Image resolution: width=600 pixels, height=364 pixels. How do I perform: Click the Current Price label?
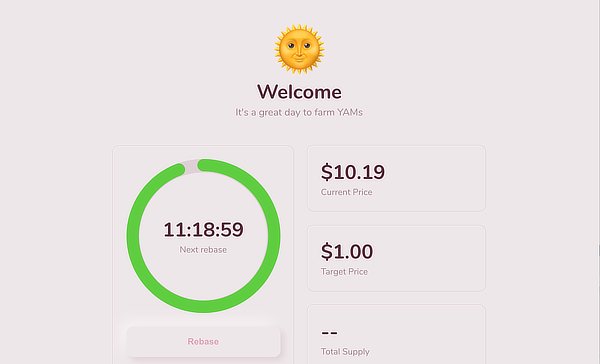point(346,192)
